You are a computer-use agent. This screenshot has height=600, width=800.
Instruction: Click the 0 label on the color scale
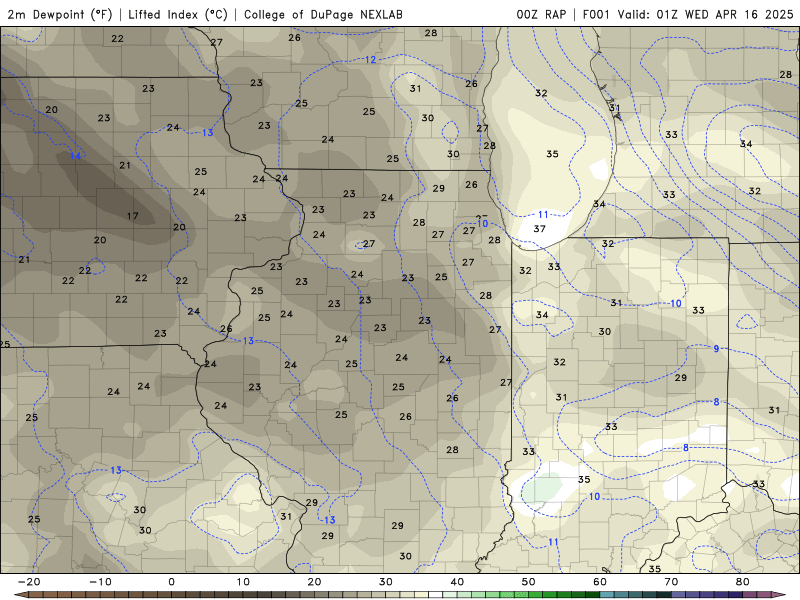tap(171, 582)
